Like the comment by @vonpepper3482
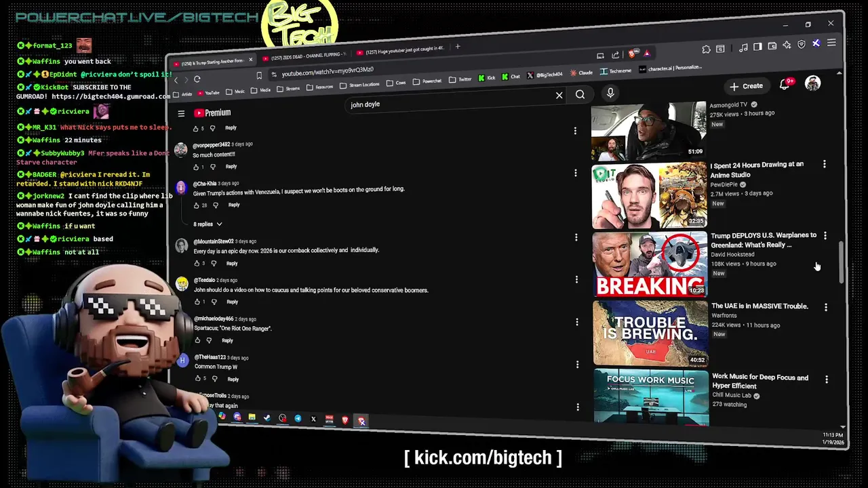The height and width of the screenshot is (488, 868). [196, 167]
